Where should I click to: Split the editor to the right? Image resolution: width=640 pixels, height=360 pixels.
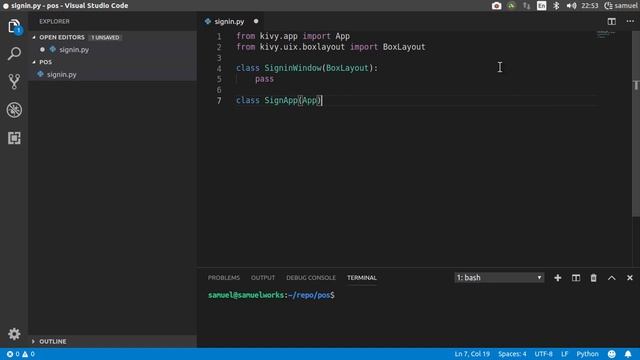click(611, 21)
